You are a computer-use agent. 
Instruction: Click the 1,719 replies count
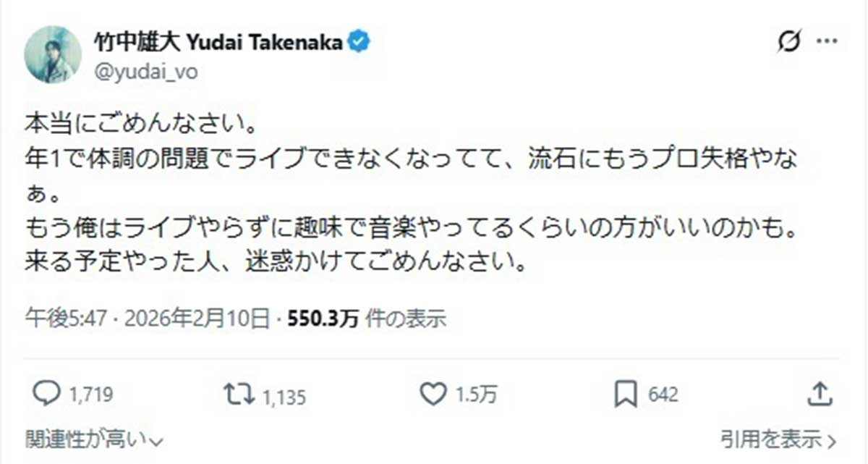[x=92, y=395]
